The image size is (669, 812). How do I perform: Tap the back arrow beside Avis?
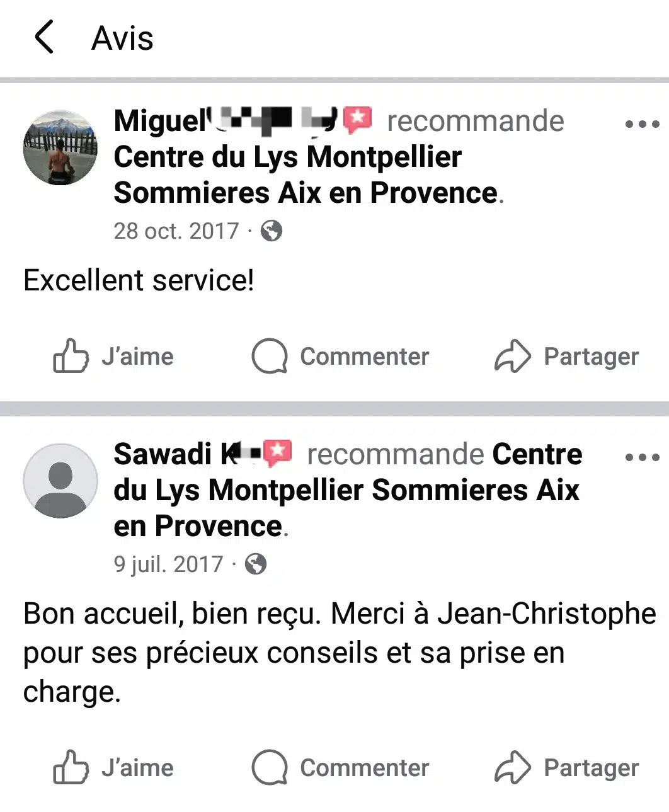pyautogui.click(x=44, y=37)
